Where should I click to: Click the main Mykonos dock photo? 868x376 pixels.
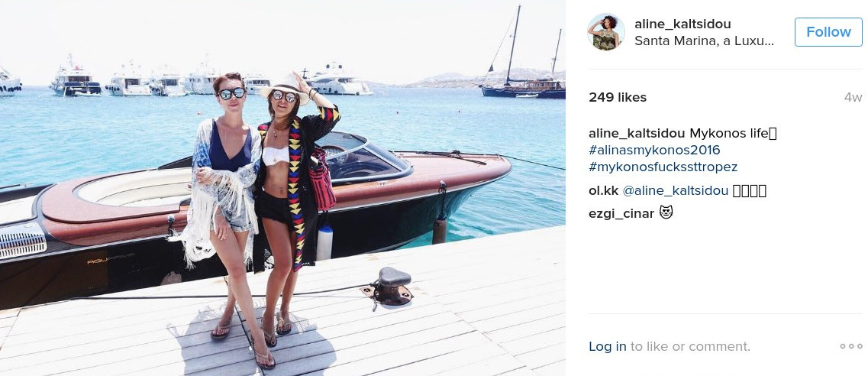point(282,188)
